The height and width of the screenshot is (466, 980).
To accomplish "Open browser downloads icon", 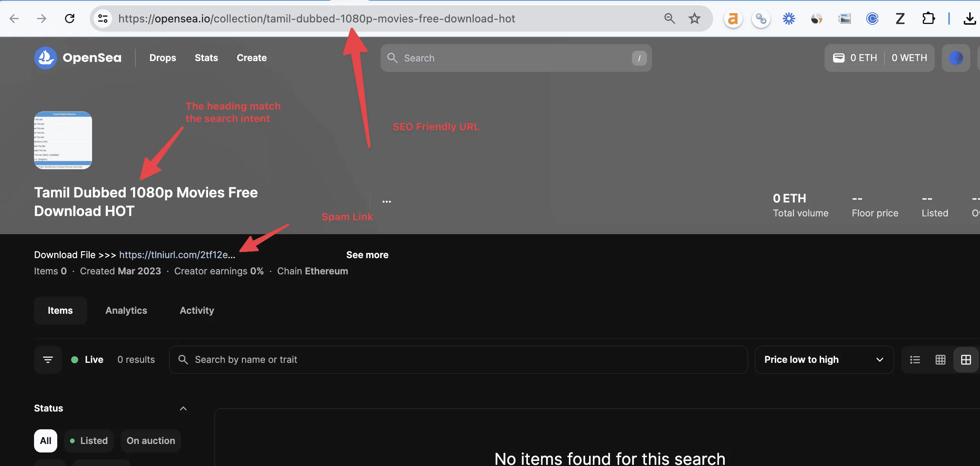I will pyautogui.click(x=969, y=19).
